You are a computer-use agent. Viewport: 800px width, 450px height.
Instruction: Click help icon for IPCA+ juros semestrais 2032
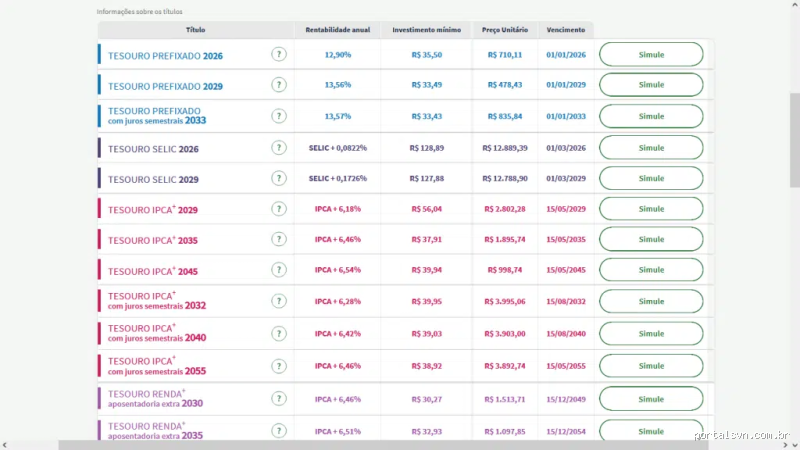(279, 301)
